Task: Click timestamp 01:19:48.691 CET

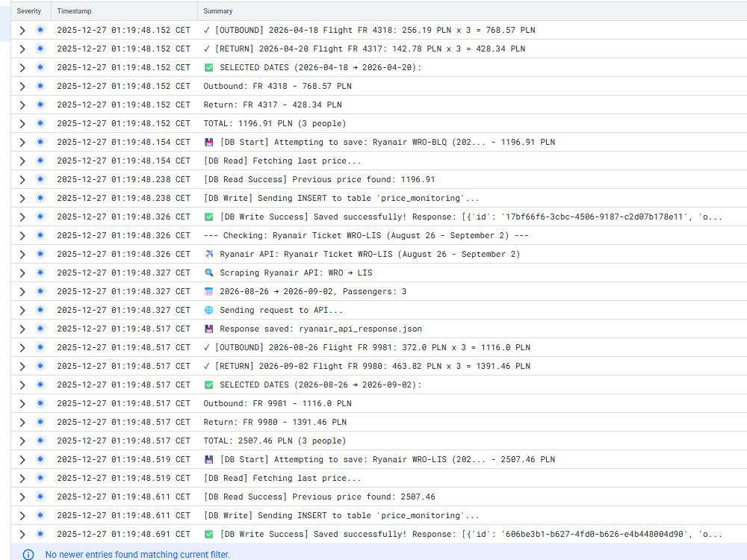Action: click(123, 535)
